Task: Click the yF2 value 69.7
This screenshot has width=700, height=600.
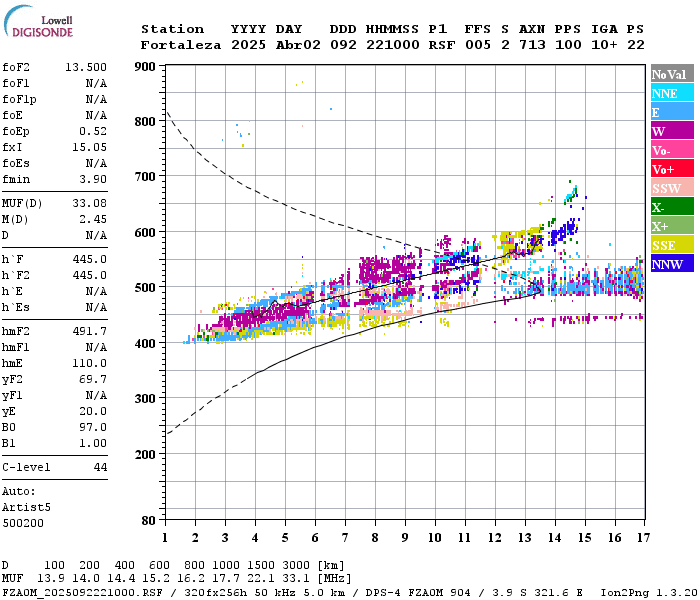Action: pos(93,379)
